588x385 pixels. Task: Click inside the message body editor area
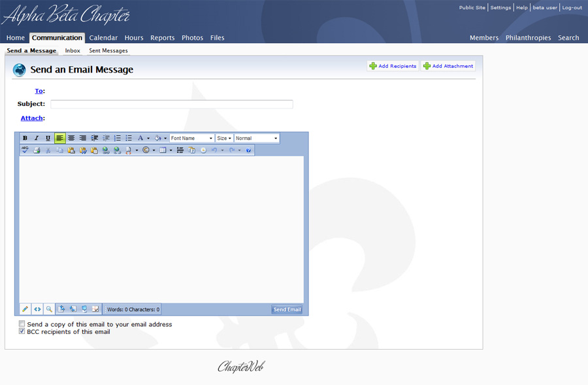(161, 229)
